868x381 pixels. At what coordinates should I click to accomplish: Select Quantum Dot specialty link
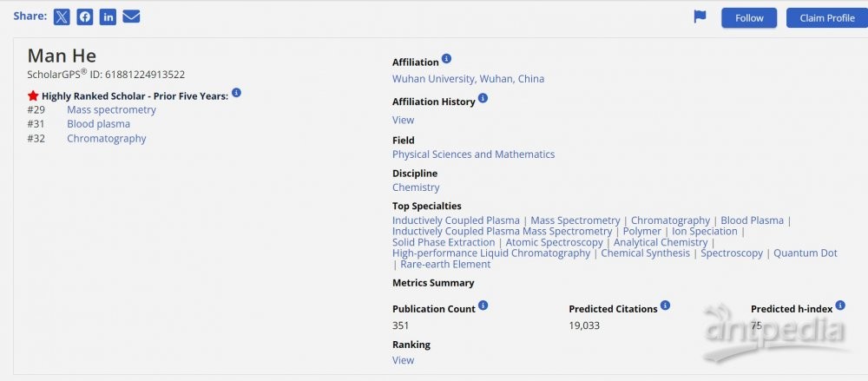pos(806,253)
